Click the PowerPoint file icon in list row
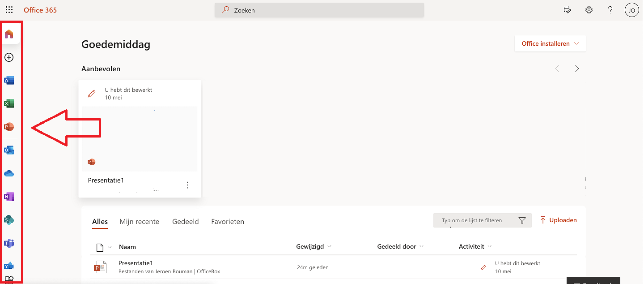Viewport: 644px width, 284px height. [100, 267]
